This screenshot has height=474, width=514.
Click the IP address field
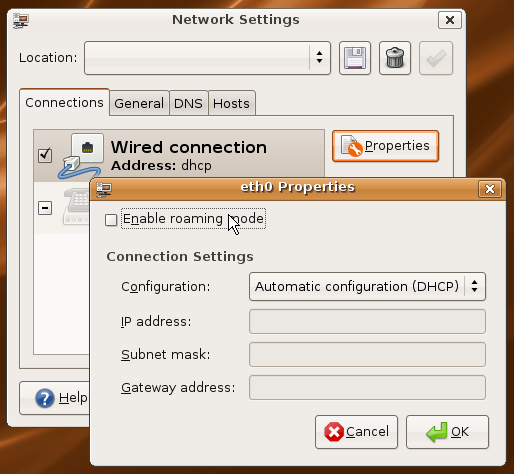(x=367, y=322)
